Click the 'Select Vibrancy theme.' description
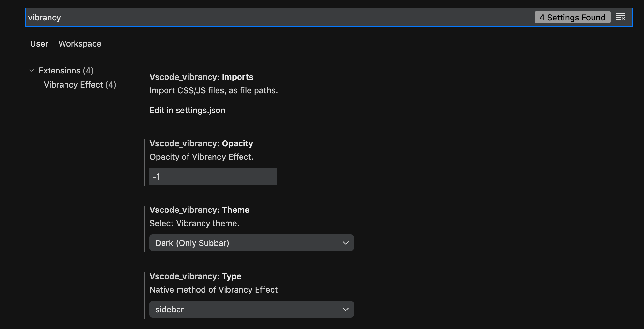The image size is (644, 329). [x=194, y=223]
